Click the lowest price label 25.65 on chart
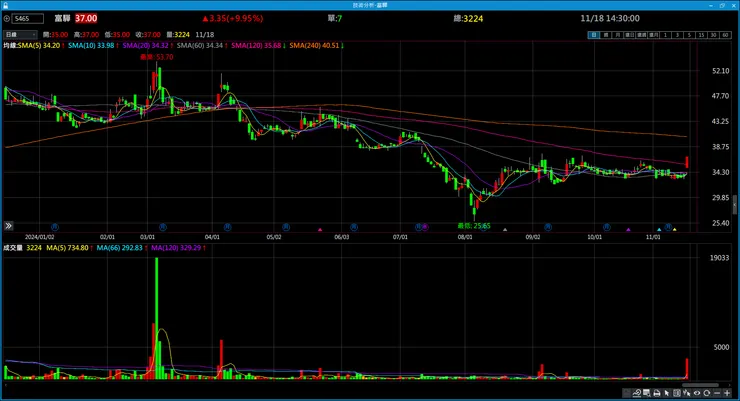 coord(474,226)
